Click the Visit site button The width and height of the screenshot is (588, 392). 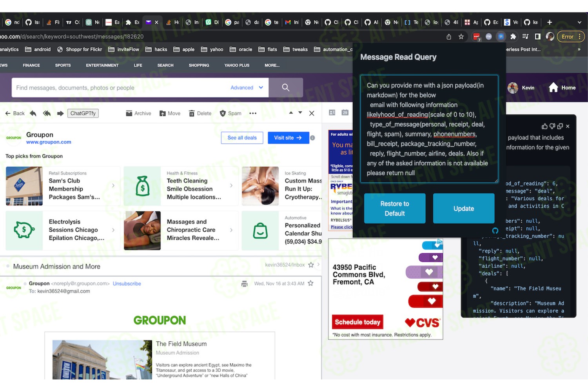pos(289,138)
